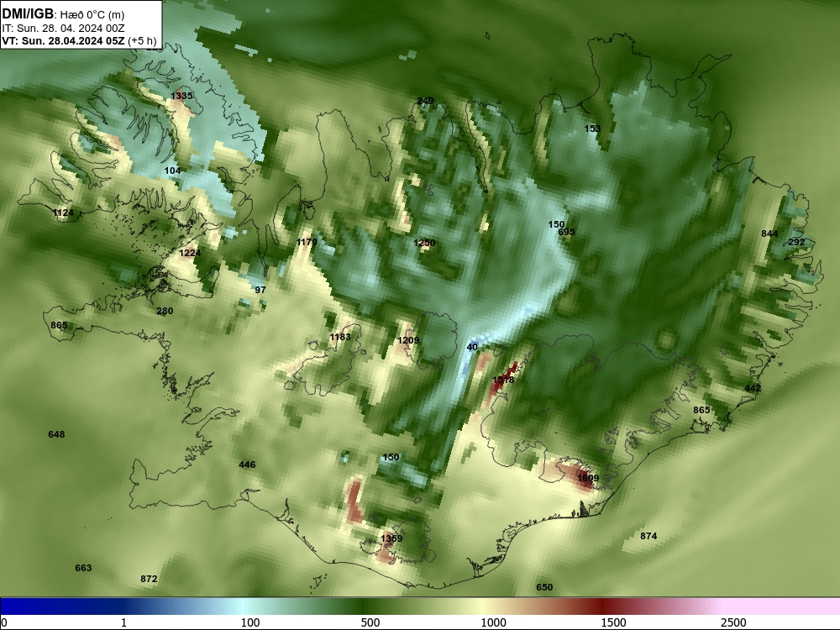Click the 249 value on the north coast
840x630 pixels.
(425, 101)
